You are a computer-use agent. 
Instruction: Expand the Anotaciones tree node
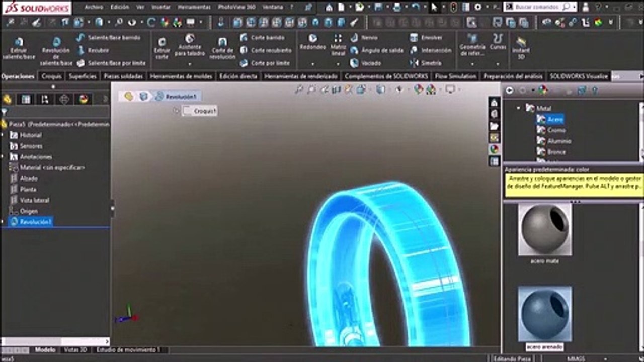pos(3,157)
